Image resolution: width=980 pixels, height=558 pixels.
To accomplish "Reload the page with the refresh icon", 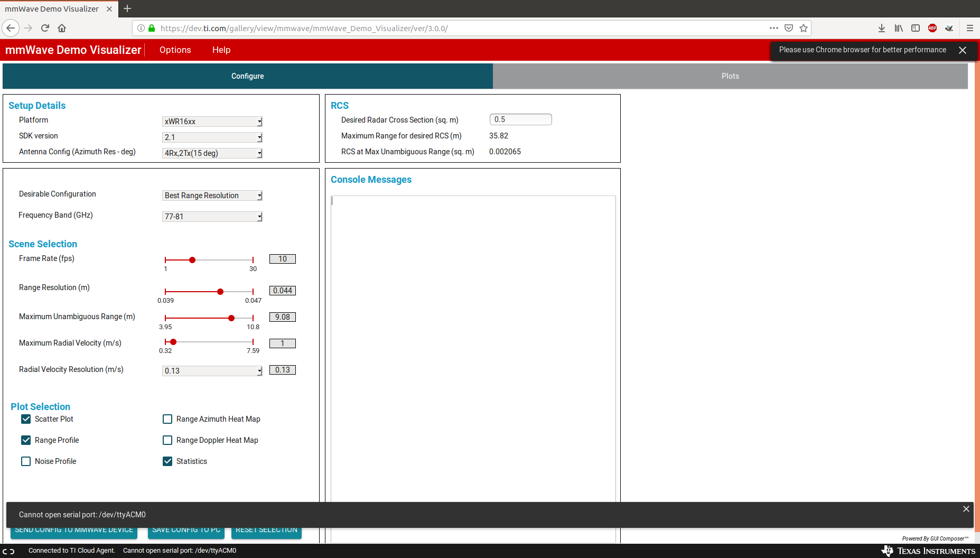I will (45, 28).
